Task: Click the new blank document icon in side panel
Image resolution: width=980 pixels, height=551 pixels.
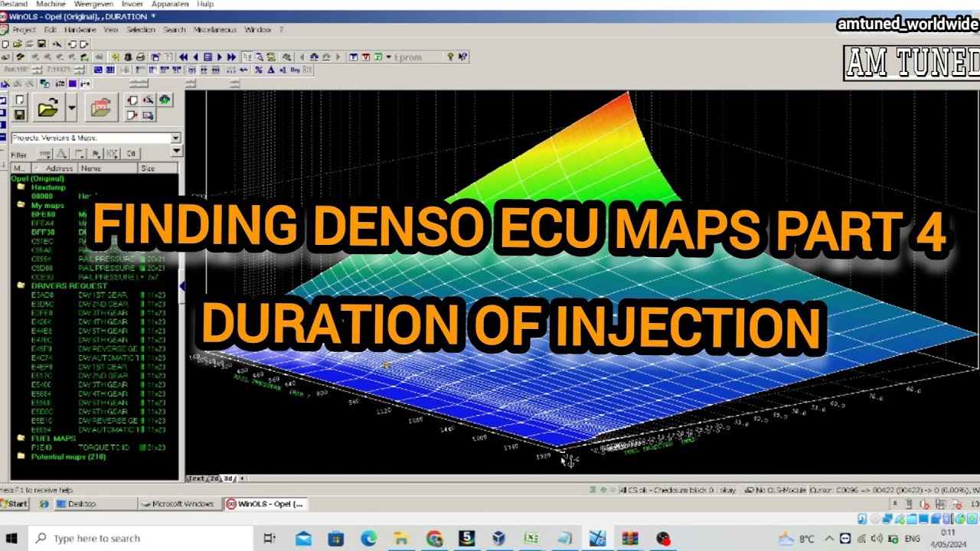Action: [20, 100]
